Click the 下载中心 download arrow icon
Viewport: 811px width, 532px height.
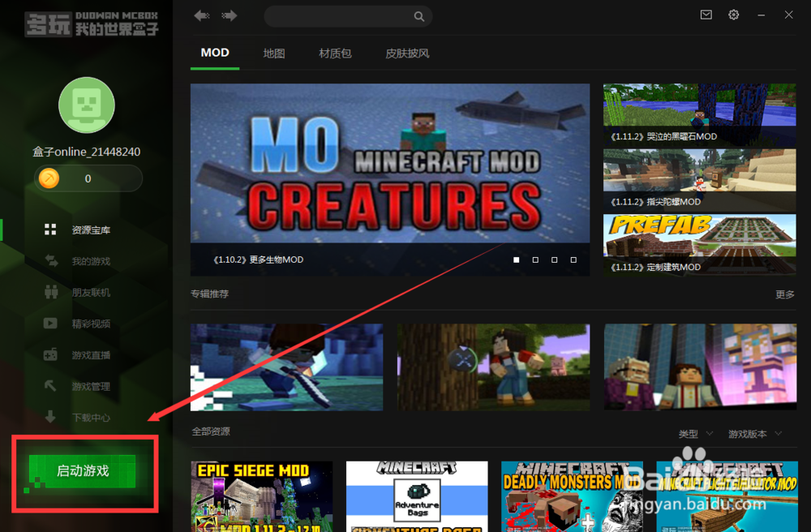tap(50, 417)
